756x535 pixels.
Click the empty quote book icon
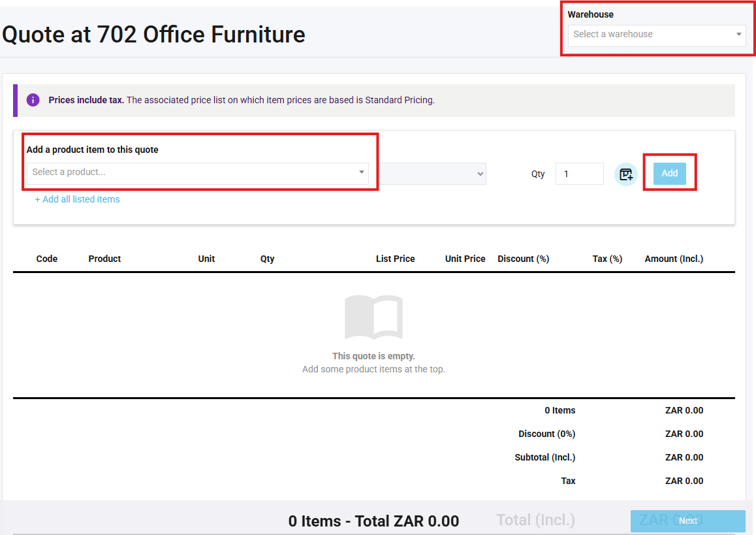(x=373, y=317)
